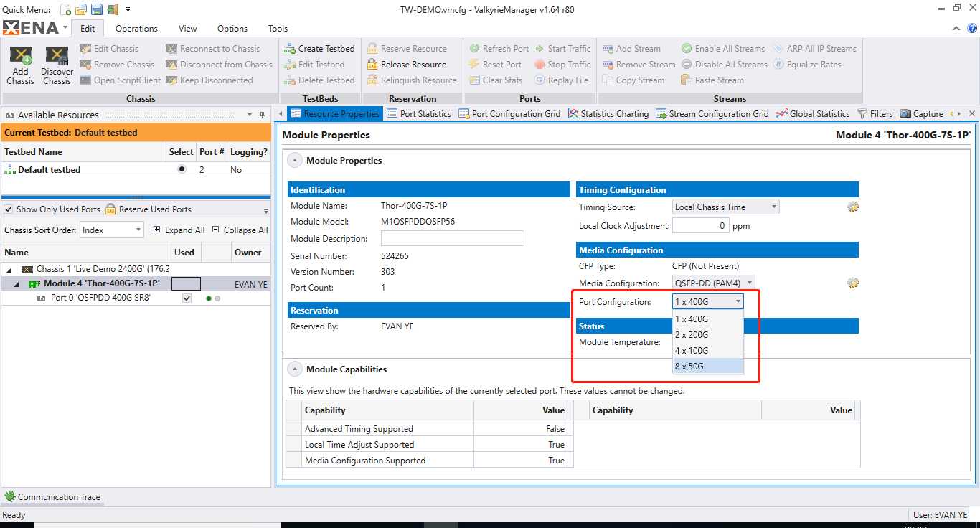Image resolution: width=980 pixels, height=528 pixels.
Task: Select 8 x 50G port configuration
Action: pyautogui.click(x=708, y=367)
